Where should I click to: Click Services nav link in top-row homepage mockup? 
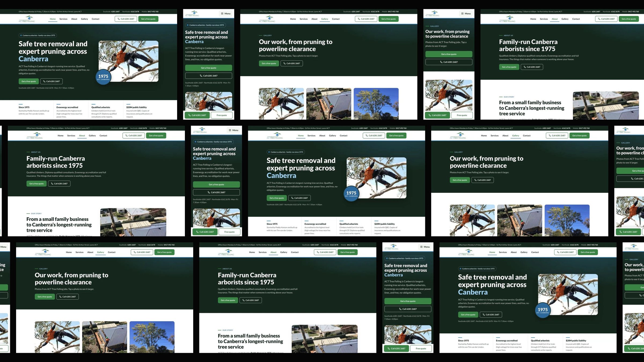pyautogui.click(x=63, y=19)
